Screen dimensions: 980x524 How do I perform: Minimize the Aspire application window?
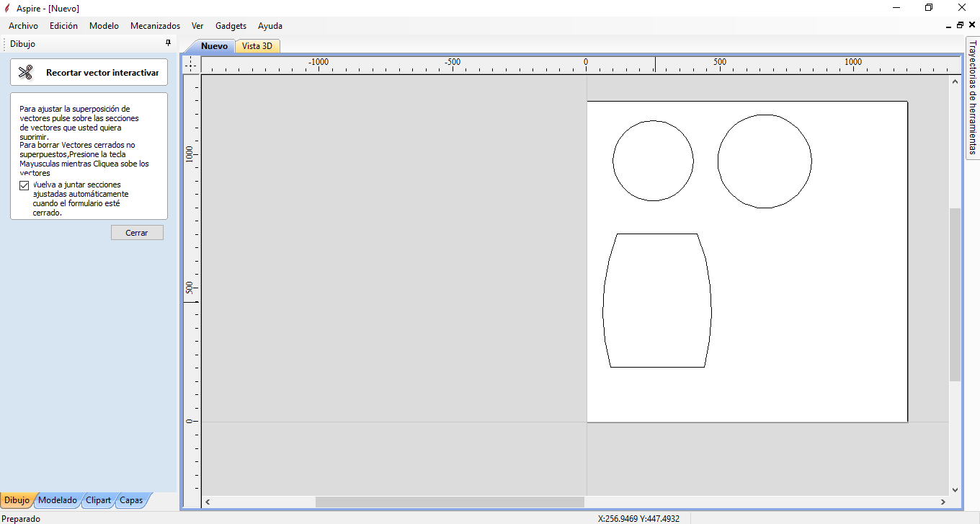pyautogui.click(x=896, y=8)
